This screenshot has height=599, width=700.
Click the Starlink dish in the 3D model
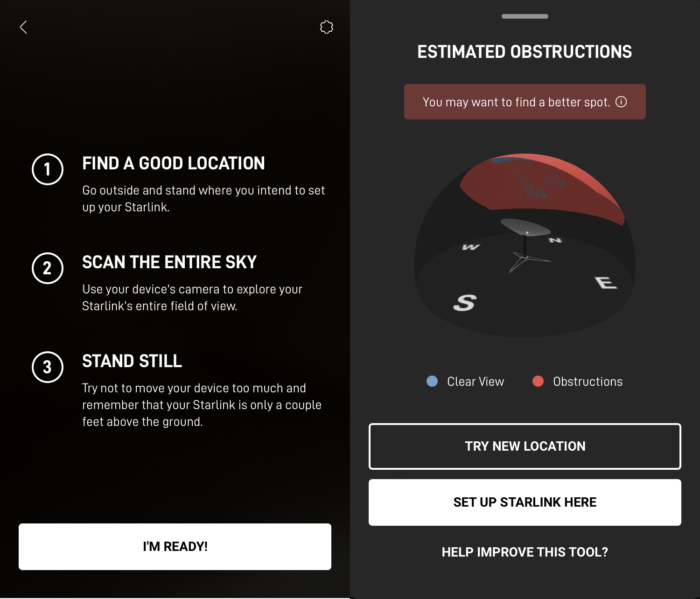525,228
